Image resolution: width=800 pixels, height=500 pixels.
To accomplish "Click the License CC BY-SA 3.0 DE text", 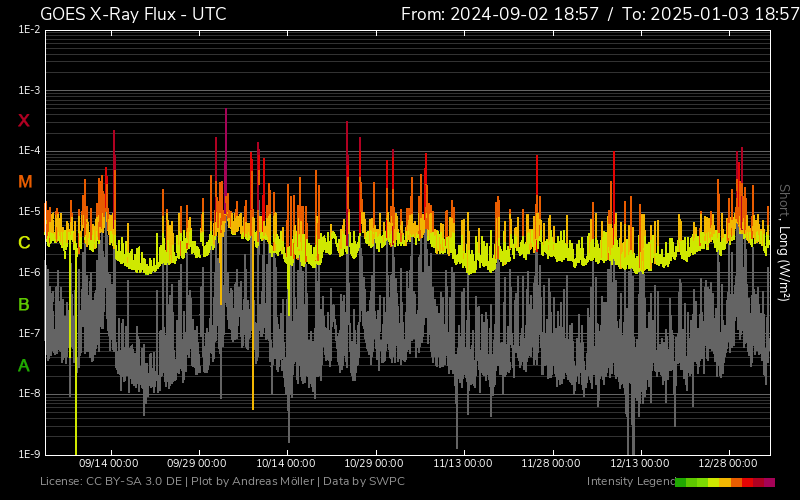I will click(109, 482).
